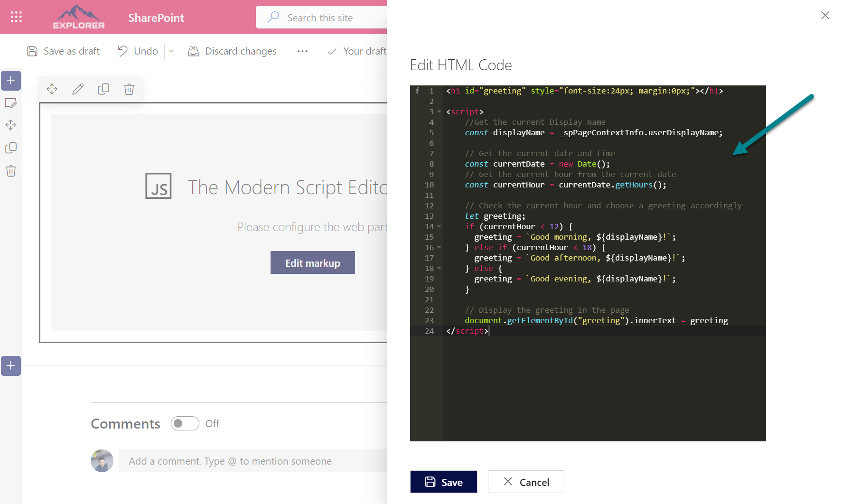Add a new section below the web part
Viewport: 842px width, 504px height.
point(11,366)
